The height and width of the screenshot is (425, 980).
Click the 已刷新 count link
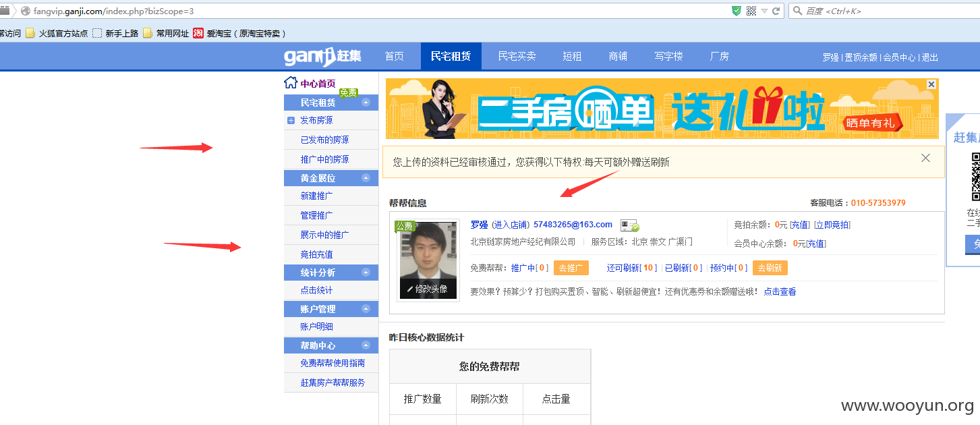[x=683, y=268]
